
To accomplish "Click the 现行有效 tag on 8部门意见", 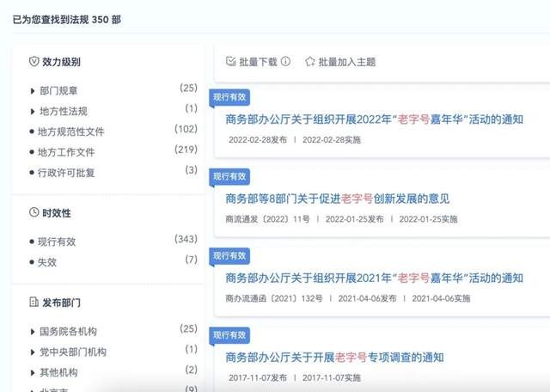I will 229,176.
